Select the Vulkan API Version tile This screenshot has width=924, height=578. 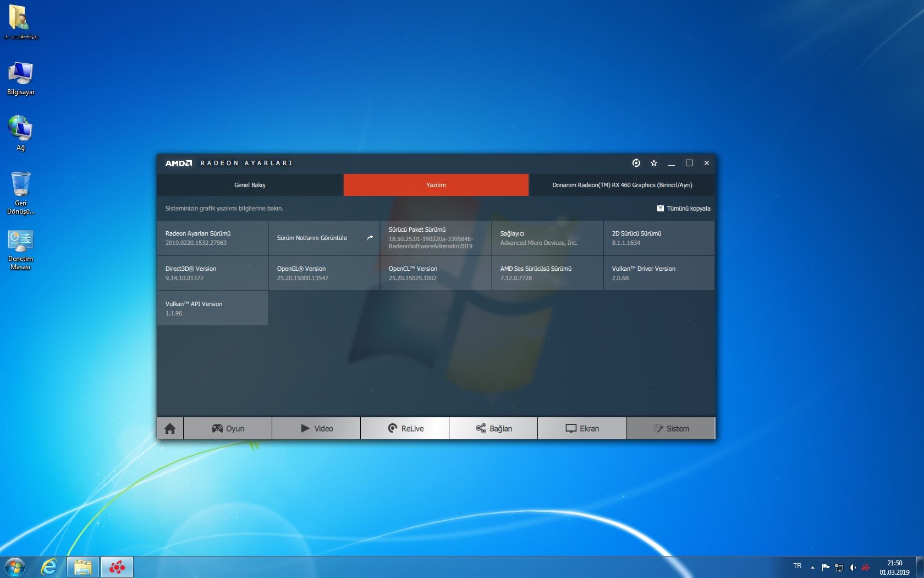[x=212, y=308]
